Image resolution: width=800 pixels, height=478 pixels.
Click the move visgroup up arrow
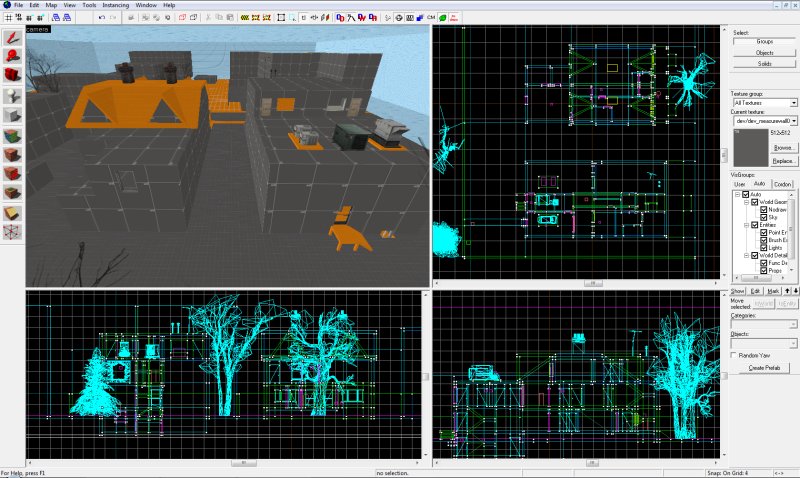click(787, 291)
